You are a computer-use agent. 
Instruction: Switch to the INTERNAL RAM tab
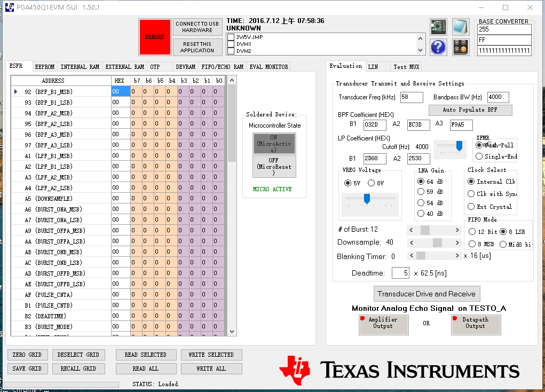tap(80, 67)
